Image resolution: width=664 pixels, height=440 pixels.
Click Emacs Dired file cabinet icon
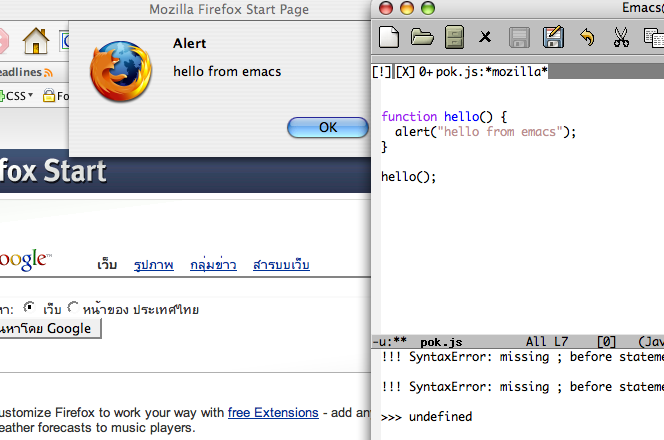[x=454, y=37]
